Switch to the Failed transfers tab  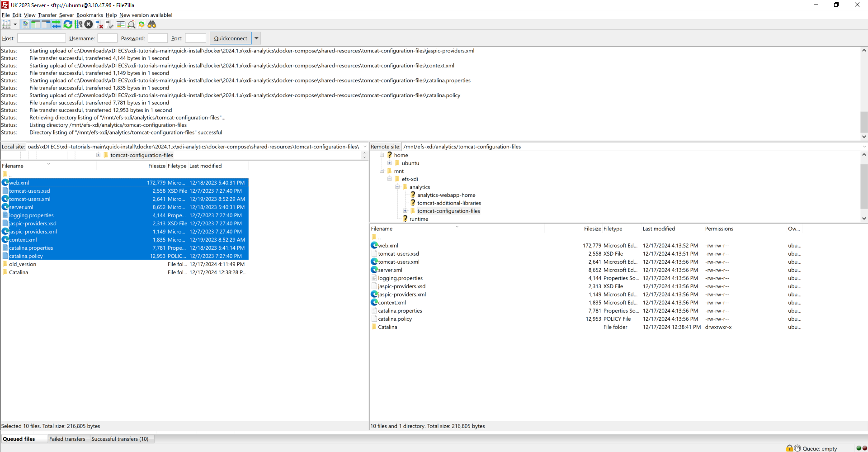tap(67, 439)
